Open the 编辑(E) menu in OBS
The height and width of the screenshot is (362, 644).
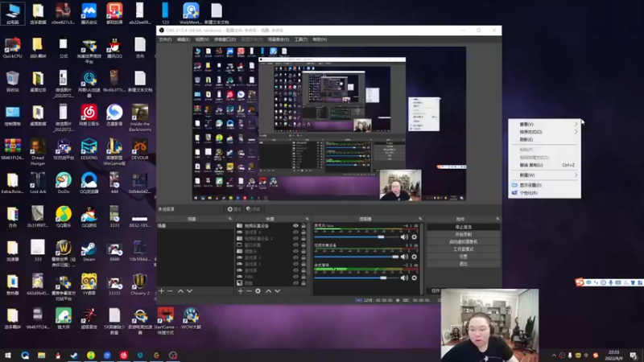[184, 39]
